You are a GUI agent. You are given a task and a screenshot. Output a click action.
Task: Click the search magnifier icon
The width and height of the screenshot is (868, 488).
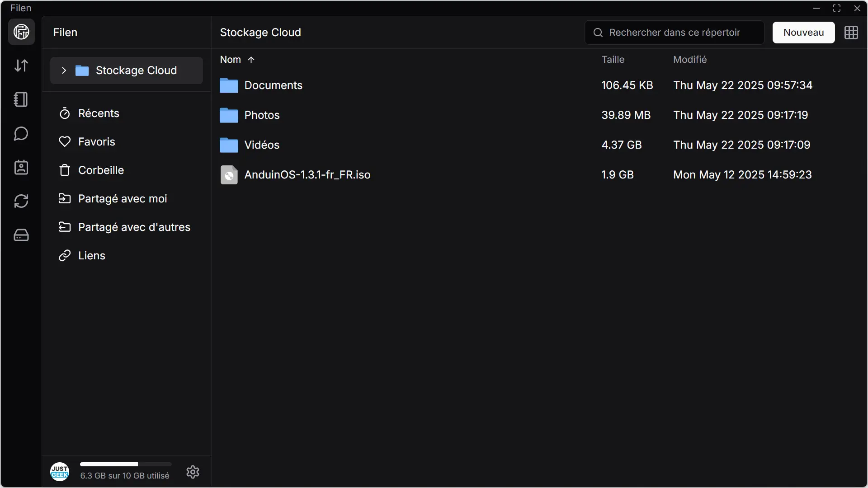coord(598,33)
